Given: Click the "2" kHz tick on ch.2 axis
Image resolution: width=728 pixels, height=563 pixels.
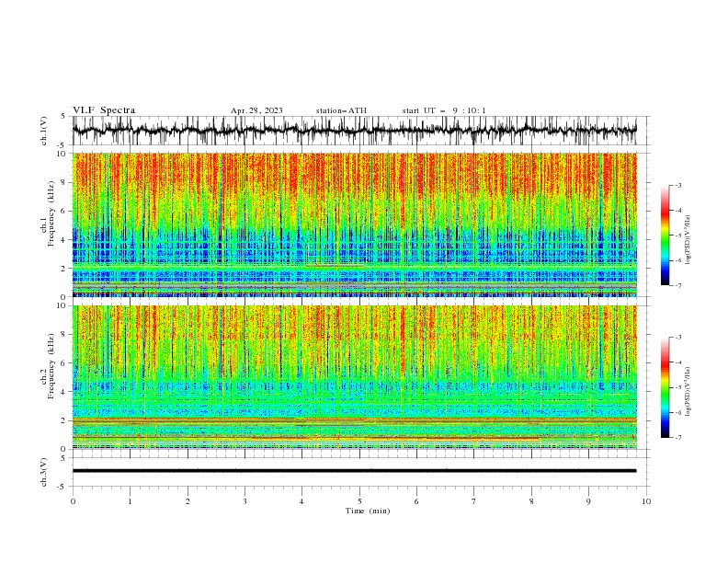Looking at the screenshot, I should point(64,420).
